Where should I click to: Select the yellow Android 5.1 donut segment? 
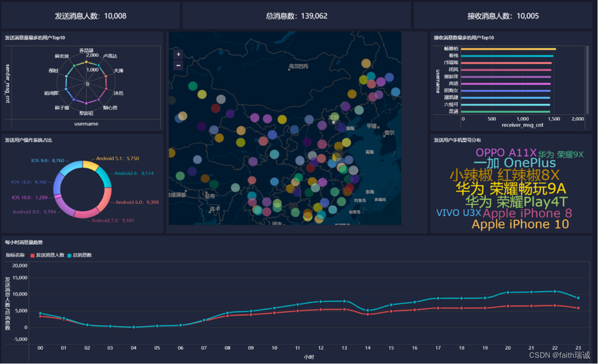pos(90,165)
